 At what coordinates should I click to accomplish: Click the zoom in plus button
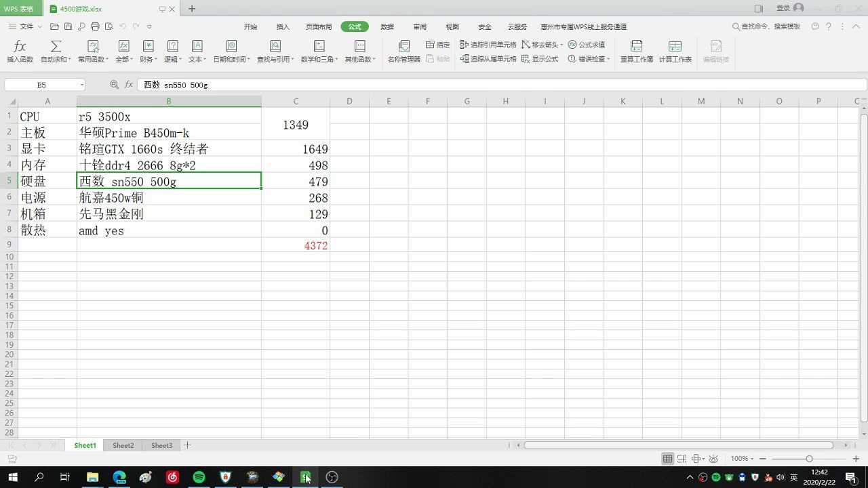coord(856,459)
